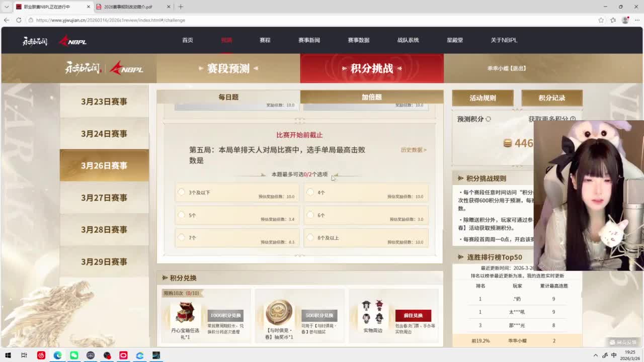This screenshot has width=644, height=362.
Task: Click the dark thumbnail app icon on the taskbar
Action: point(156,355)
